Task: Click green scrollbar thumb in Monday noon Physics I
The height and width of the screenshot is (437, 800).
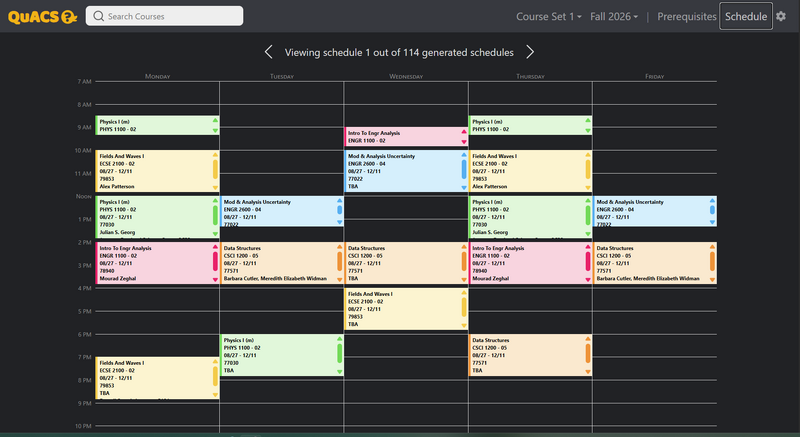Action: coord(215,216)
